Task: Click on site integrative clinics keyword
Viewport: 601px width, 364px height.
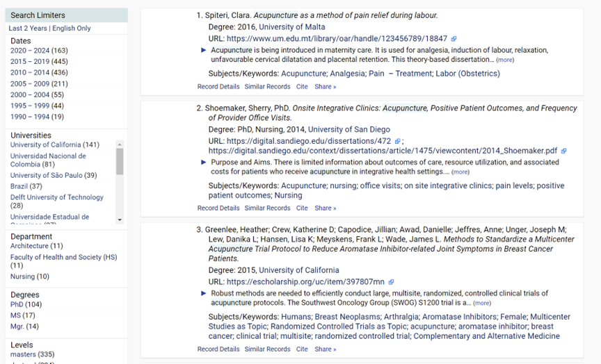Action: (x=448, y=185)
